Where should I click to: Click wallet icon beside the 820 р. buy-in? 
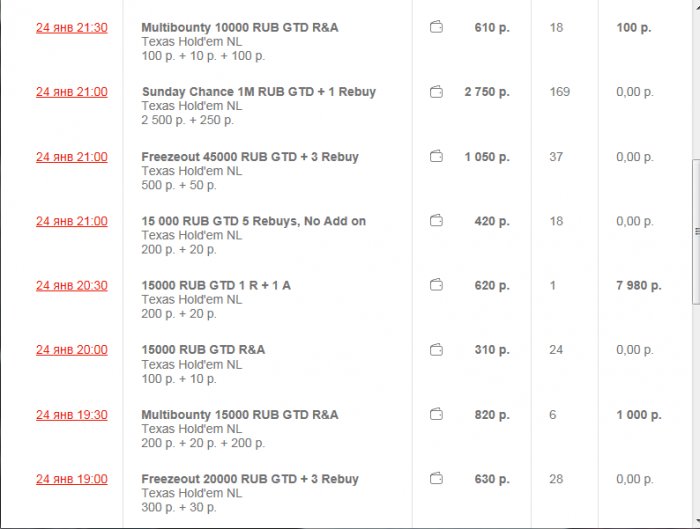point(436,415)
